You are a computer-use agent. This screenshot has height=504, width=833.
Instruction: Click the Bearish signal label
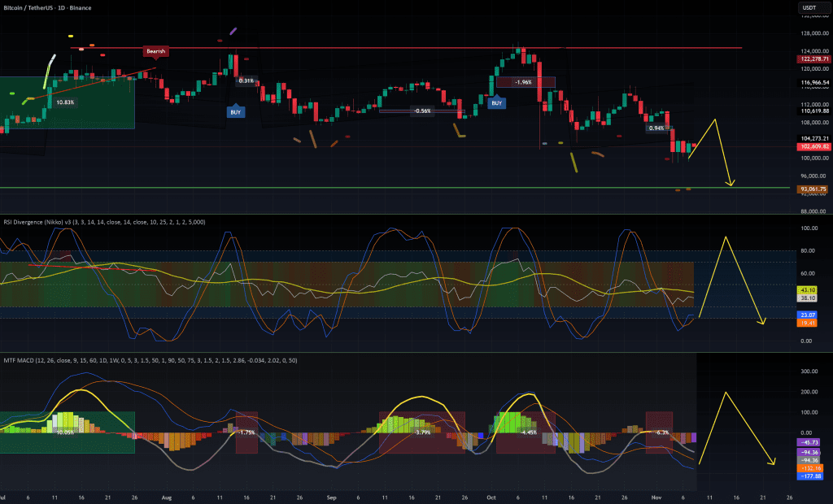155,51
